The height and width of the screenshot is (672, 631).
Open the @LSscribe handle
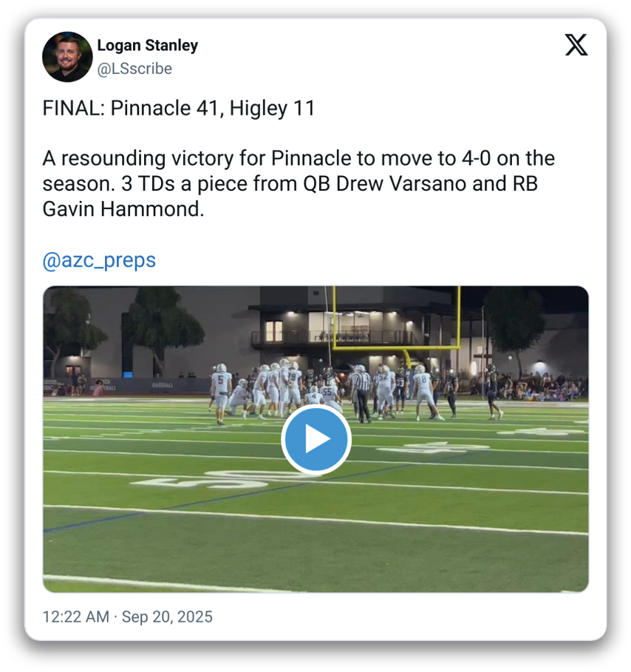[x=134, y=69]
